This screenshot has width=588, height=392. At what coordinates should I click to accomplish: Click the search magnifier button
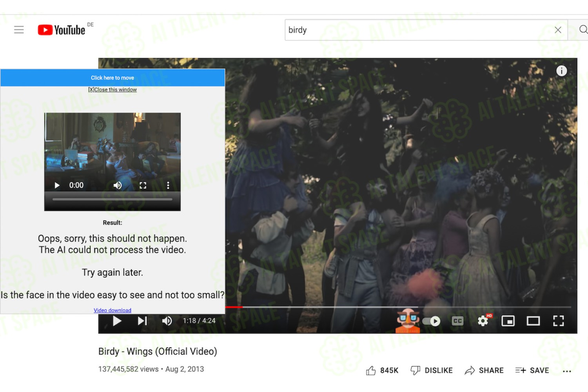pos(583,30)
